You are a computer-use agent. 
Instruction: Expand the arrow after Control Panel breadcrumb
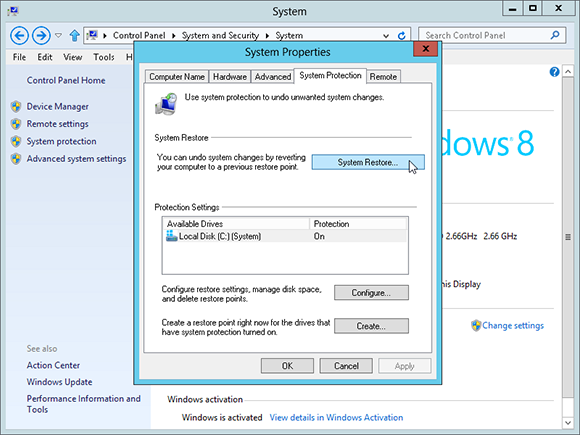click(x=173, y=36)
